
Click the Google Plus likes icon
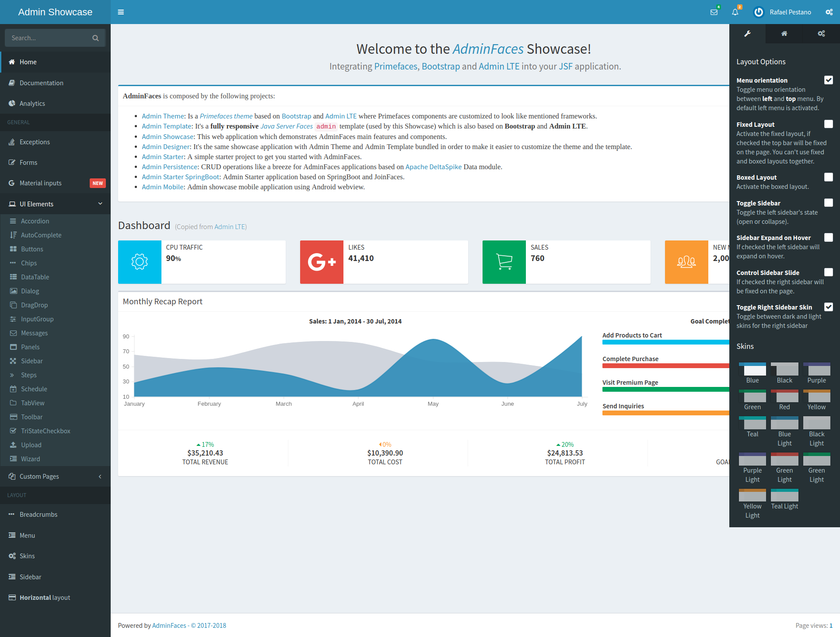[322, 262]
